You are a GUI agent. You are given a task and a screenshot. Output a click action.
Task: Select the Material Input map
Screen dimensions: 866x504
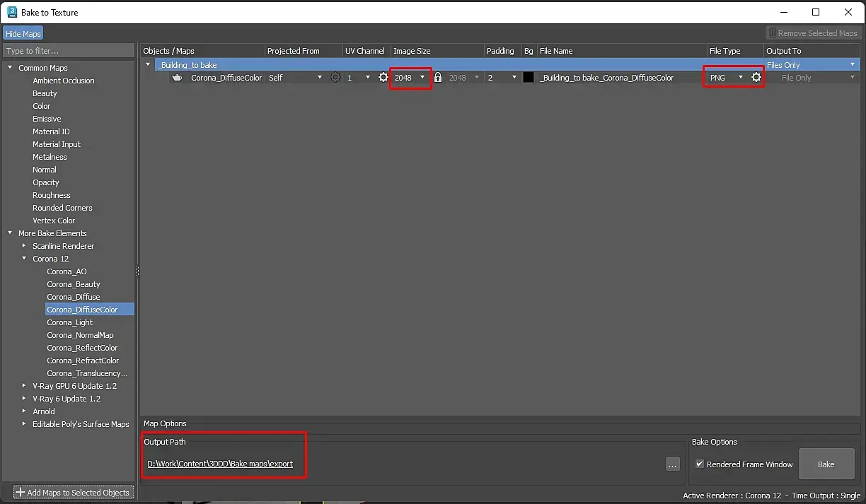[x=57, y=144]
